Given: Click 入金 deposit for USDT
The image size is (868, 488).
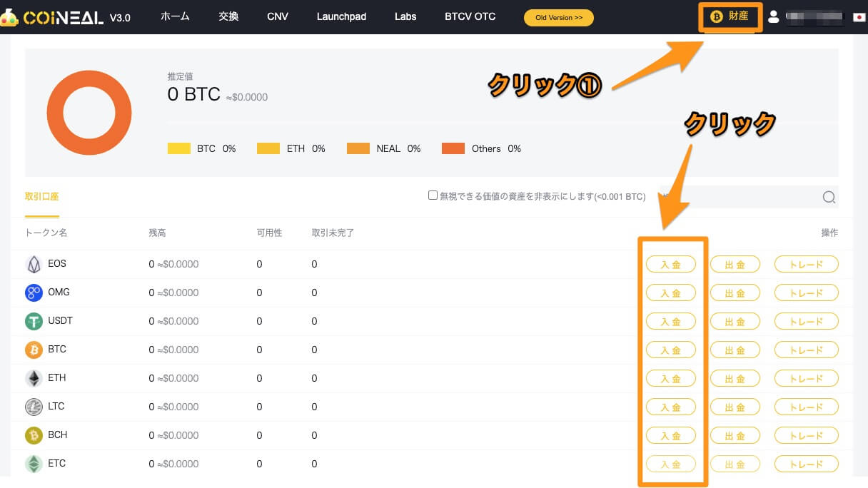Looking at the screenshot, I should [670, 321].
